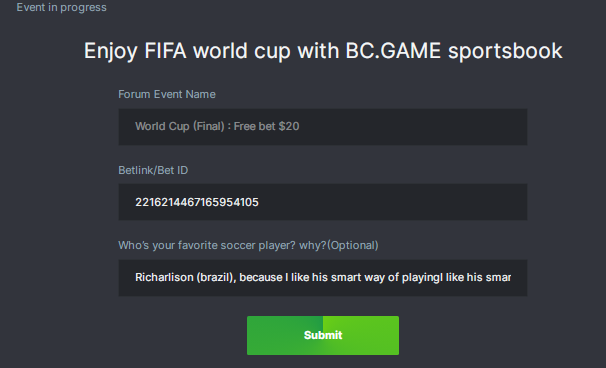Viewport: 606px width, 368px height.
Task: Click the word 'sportsbook' in the title
Action: 505,51
